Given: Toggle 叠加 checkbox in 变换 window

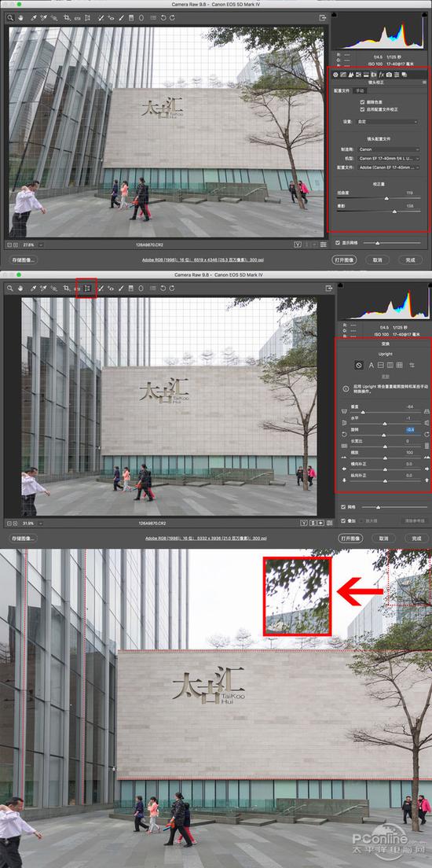Looking at the screenshot, I should click(x=343, y=521).
